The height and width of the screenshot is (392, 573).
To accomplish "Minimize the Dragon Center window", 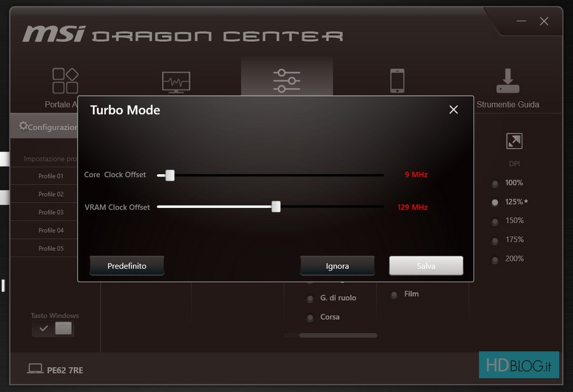I will (x=521, y=21).
